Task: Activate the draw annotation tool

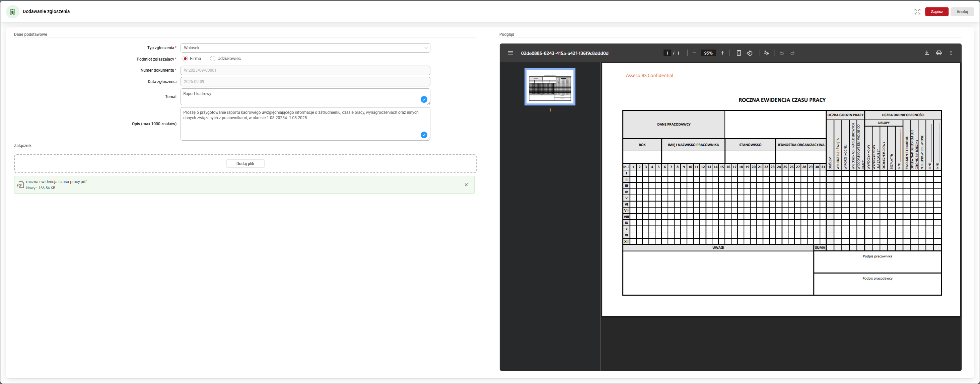Action: click(x=767, y=53)
